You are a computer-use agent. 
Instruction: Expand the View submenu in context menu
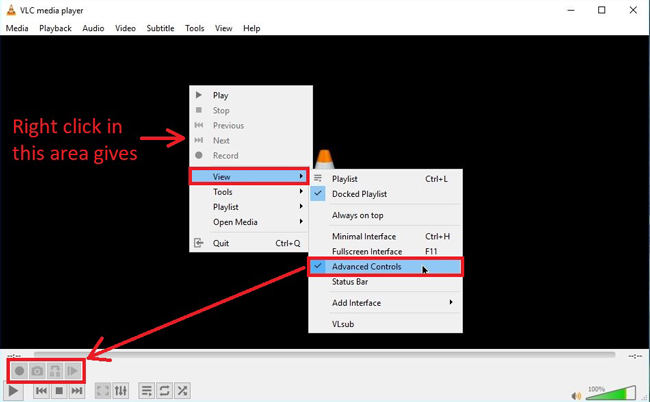click(x=249, y=177)
